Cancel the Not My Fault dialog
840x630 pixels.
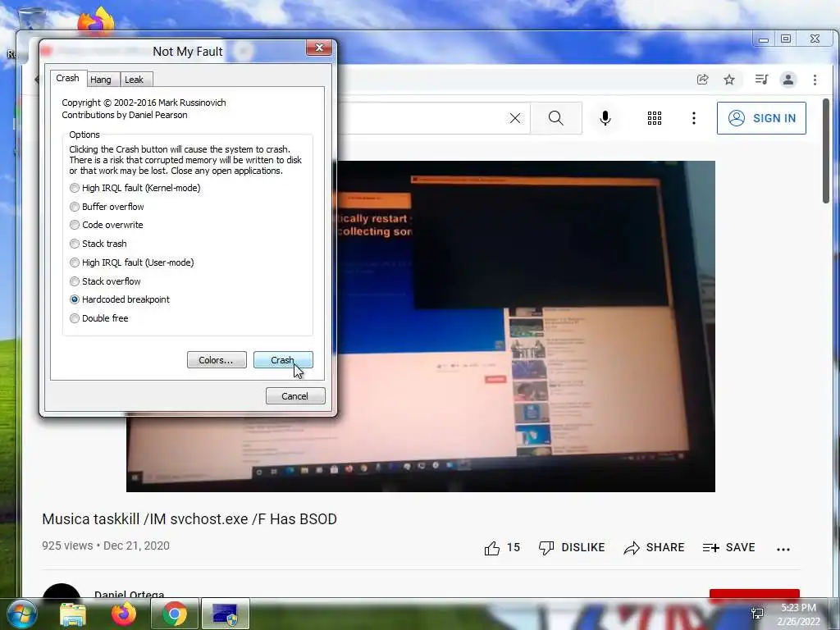[x=295, y=396]
